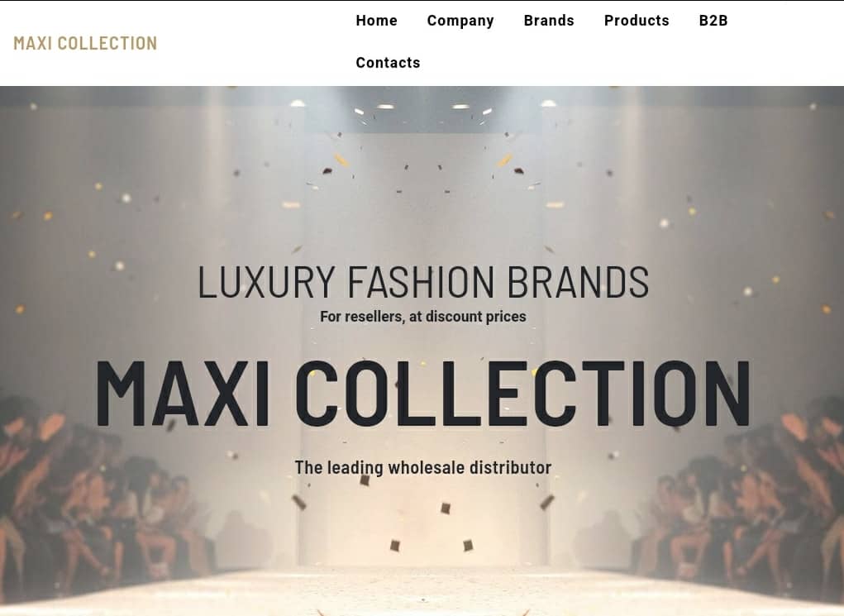Click the bright backdrop above the LUXURY heading

point(422,215)
